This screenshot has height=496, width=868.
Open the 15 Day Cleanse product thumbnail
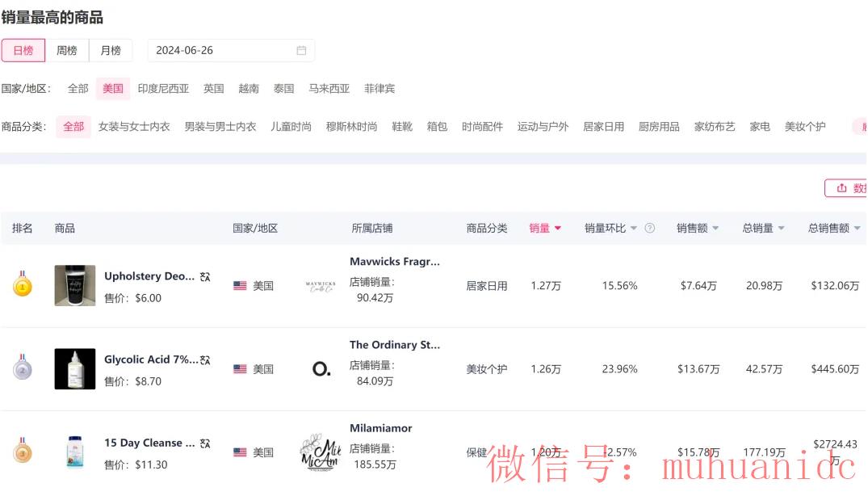tap(75, 452)
